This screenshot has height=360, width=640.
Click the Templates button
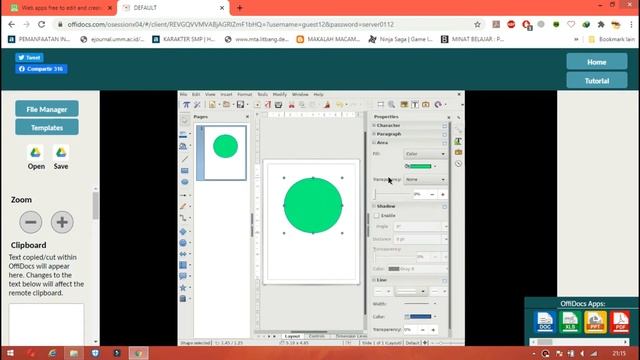47,128
